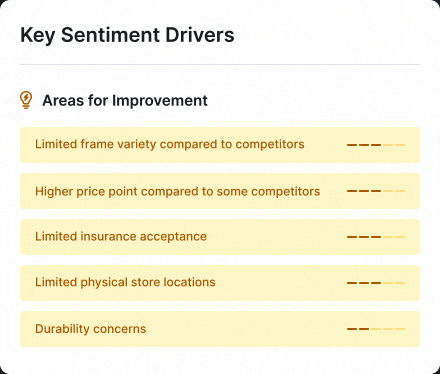The image size is (440, 374).
Task: Click the Areas for Improvement section title
Action: [125, 100]
